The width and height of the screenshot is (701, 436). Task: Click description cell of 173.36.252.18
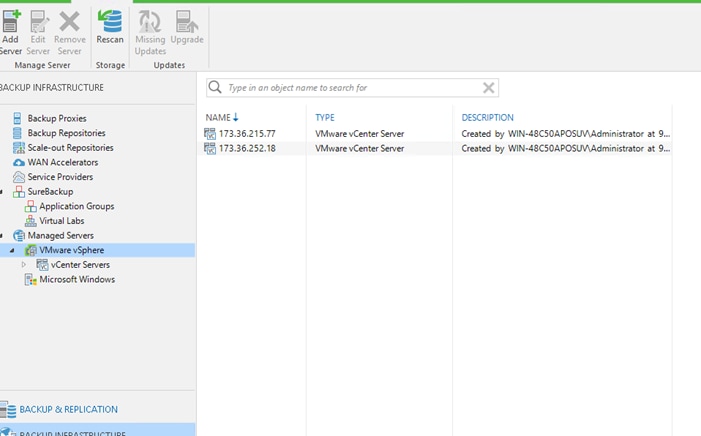[566, 148]
